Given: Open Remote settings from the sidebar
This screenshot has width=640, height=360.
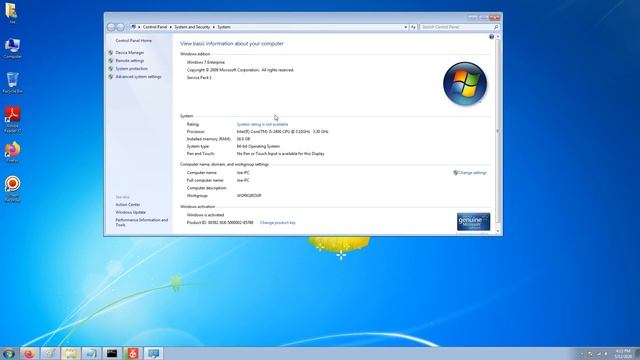Looking at the screenshot, I should [x=130, y=61].
